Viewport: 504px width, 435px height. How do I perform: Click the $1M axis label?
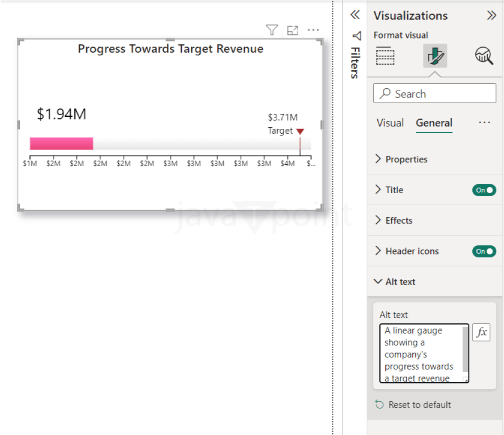30,164
